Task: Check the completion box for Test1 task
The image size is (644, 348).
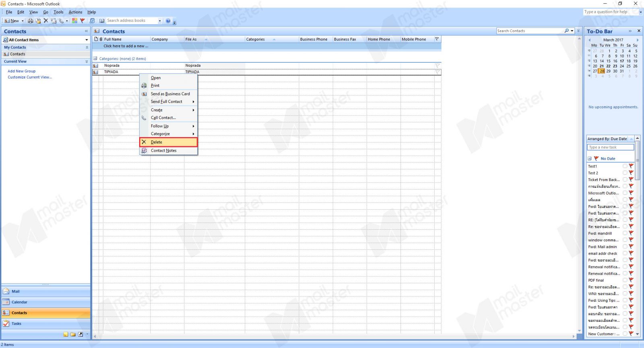Action: [625, 166]
